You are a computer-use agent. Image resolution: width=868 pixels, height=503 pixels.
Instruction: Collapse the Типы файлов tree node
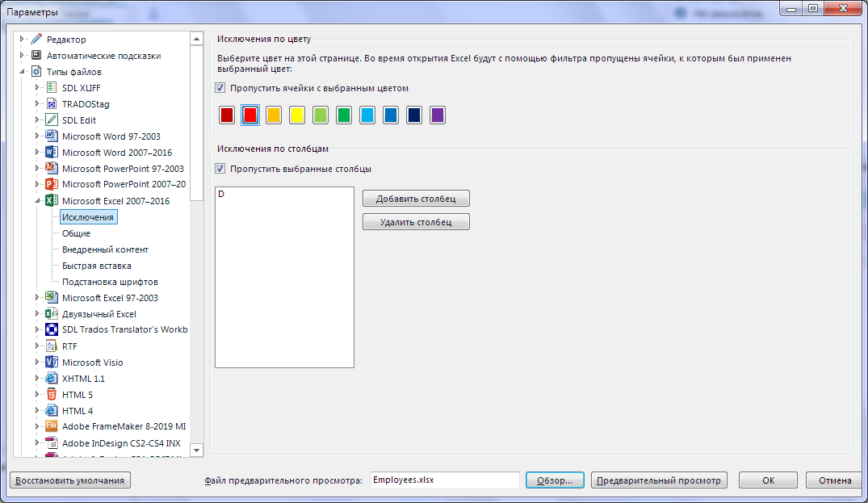[23, 72]
